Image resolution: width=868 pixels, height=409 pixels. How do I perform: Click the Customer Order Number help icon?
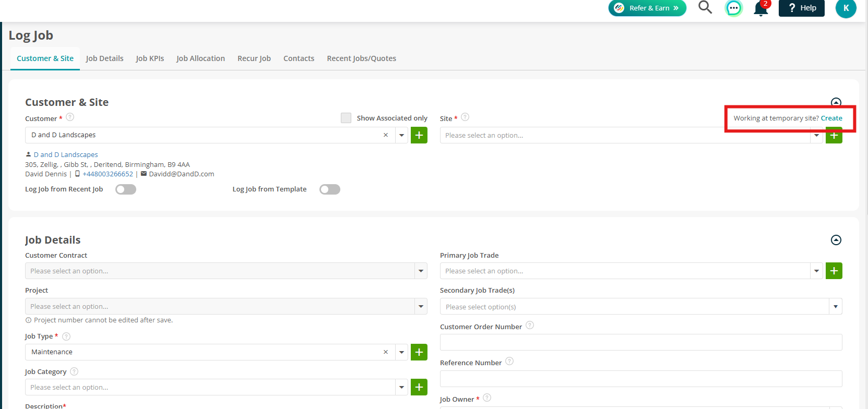[x=530, y=326]
